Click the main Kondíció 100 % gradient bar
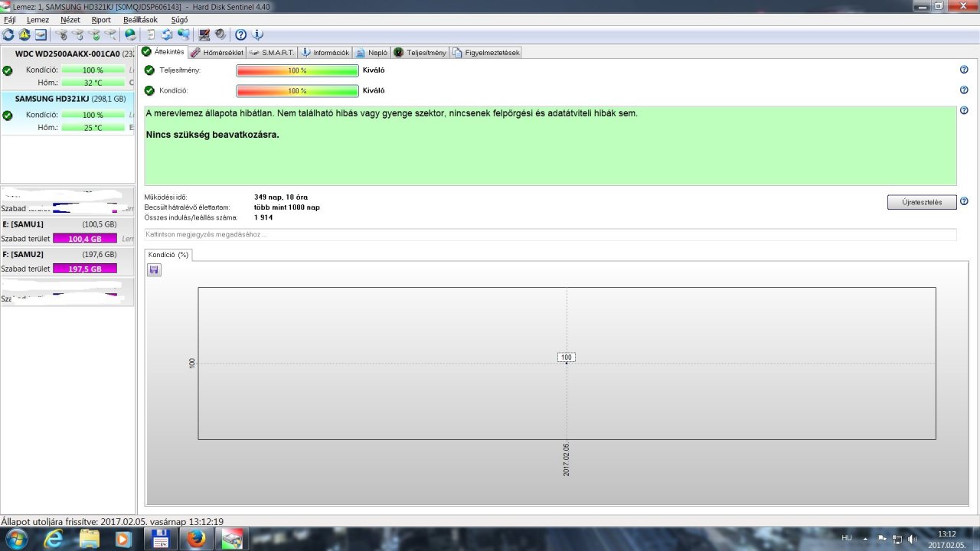The width and height of the screenshot is (980, 551). [x=298, y=90]
